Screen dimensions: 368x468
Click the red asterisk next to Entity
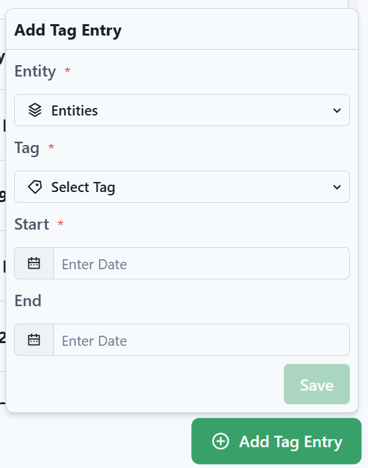pyautogui.click(x=67, y=70)
